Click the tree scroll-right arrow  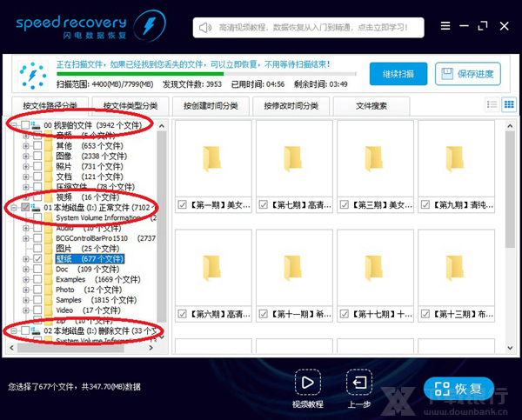tap(151, 348)
